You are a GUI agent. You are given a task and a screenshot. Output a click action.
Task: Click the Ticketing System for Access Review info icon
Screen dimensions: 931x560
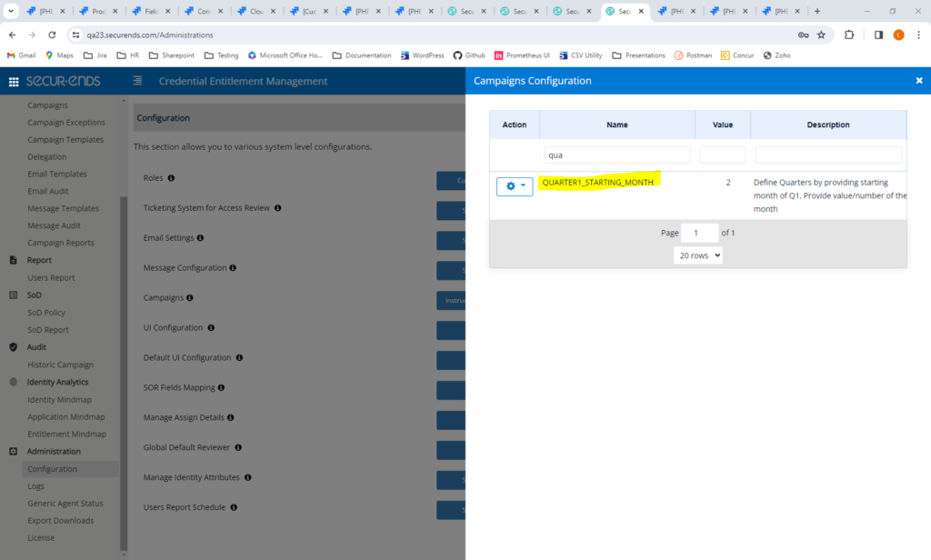coord(278,208)
